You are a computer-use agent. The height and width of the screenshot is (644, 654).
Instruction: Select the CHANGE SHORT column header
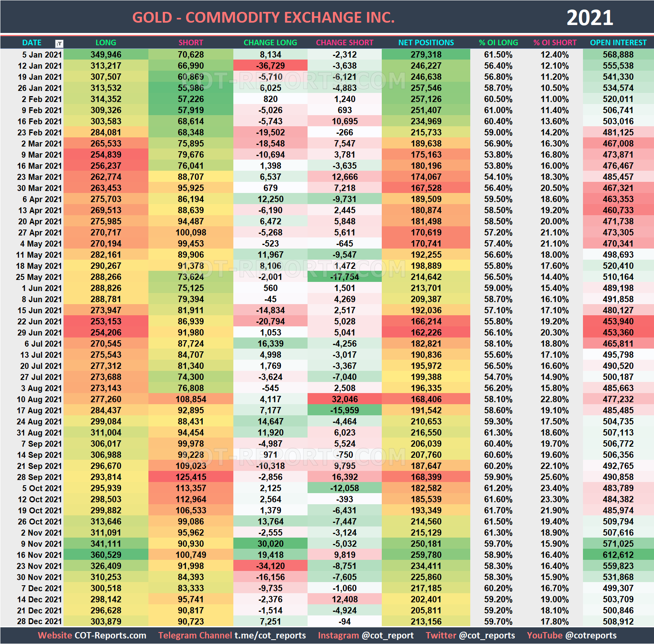pos(344,42)
